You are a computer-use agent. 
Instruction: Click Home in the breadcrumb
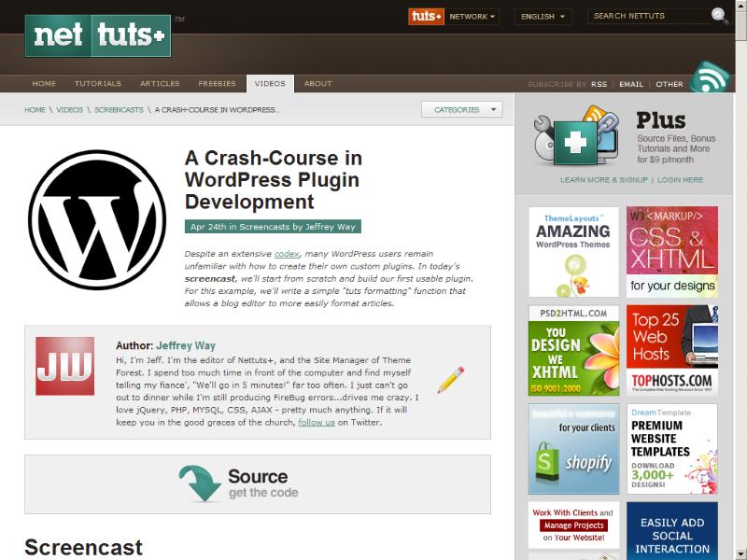click(x=35, y=109)
